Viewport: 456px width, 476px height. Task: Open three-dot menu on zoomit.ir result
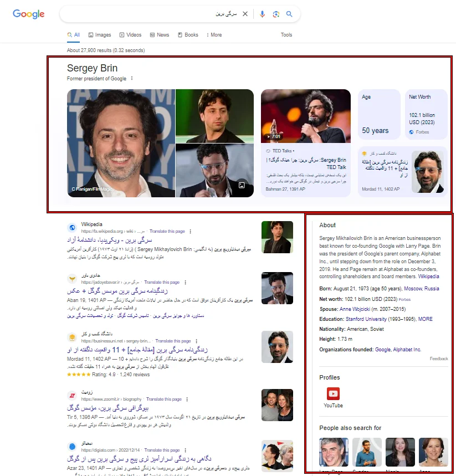[187, 399]
